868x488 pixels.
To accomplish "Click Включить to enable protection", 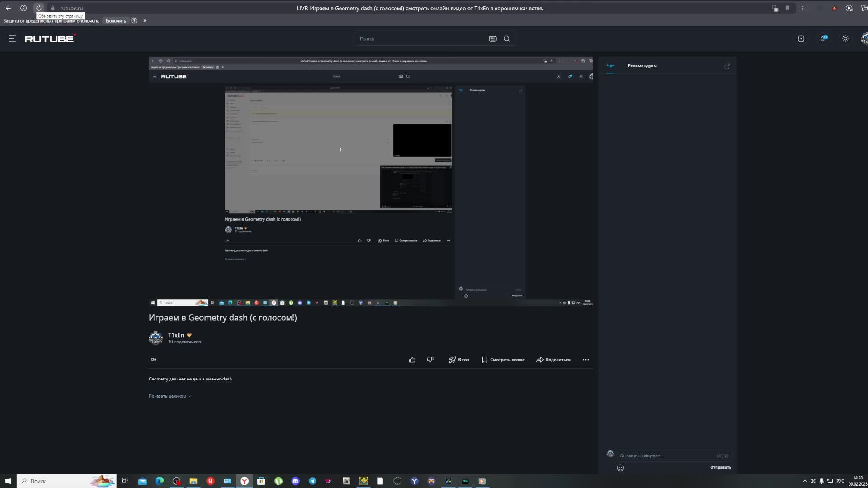I will [116, 21].
